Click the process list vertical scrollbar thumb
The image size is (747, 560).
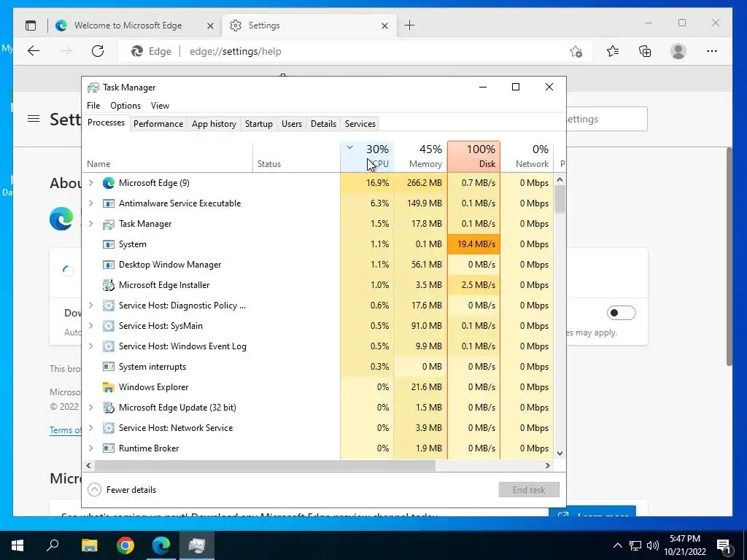tap(560, 199)
